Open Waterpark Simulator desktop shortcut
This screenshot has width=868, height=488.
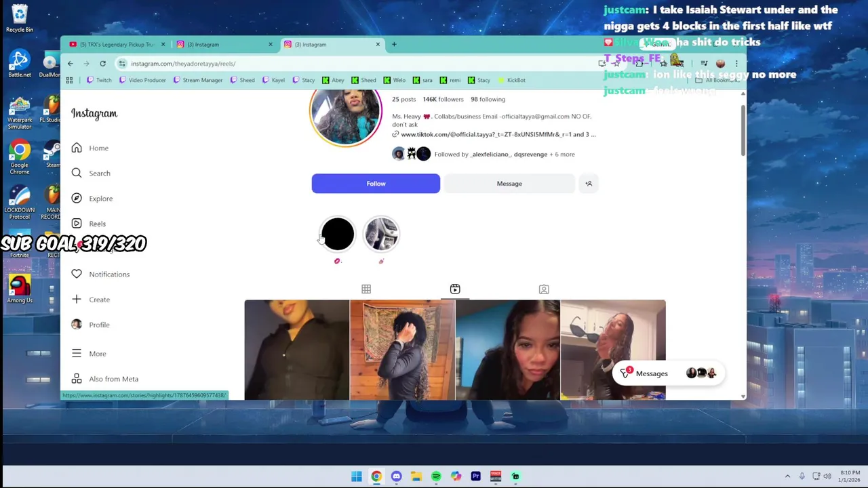20,113
